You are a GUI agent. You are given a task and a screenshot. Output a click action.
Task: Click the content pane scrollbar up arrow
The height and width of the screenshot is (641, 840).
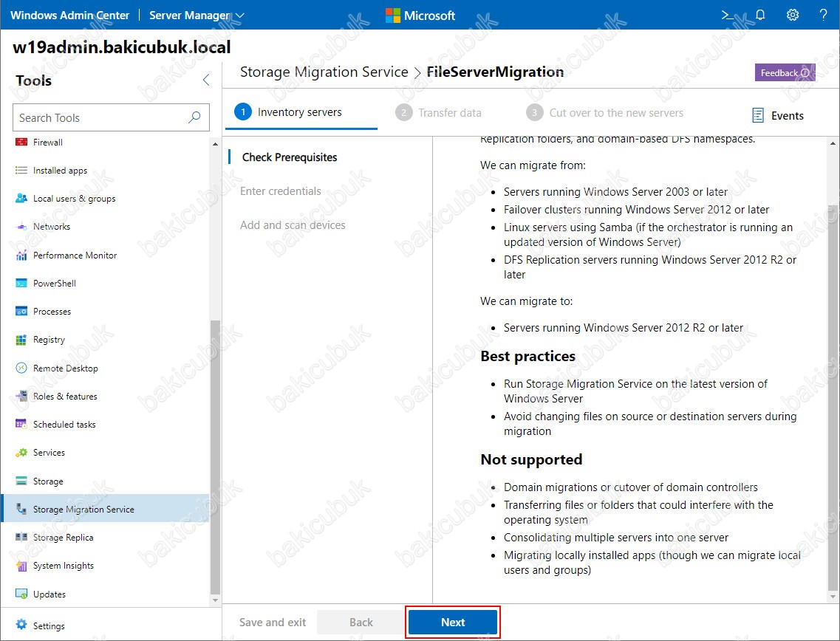833,143
